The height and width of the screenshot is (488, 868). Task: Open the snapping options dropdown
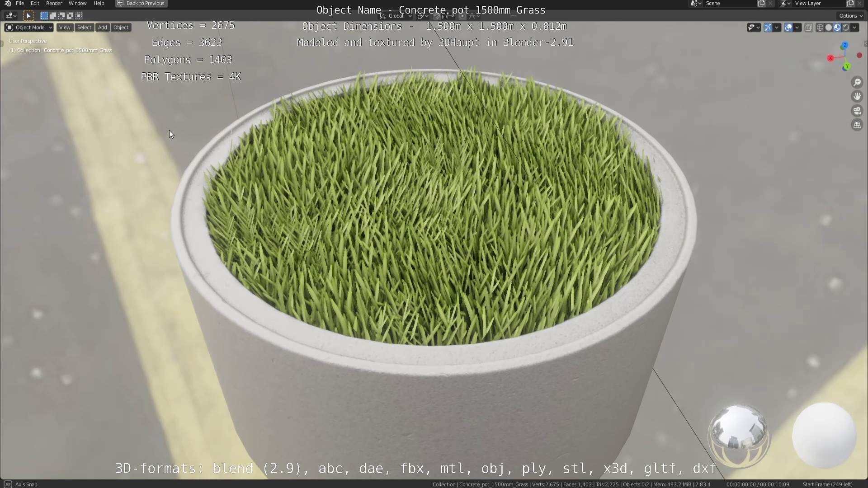(447, 16)
